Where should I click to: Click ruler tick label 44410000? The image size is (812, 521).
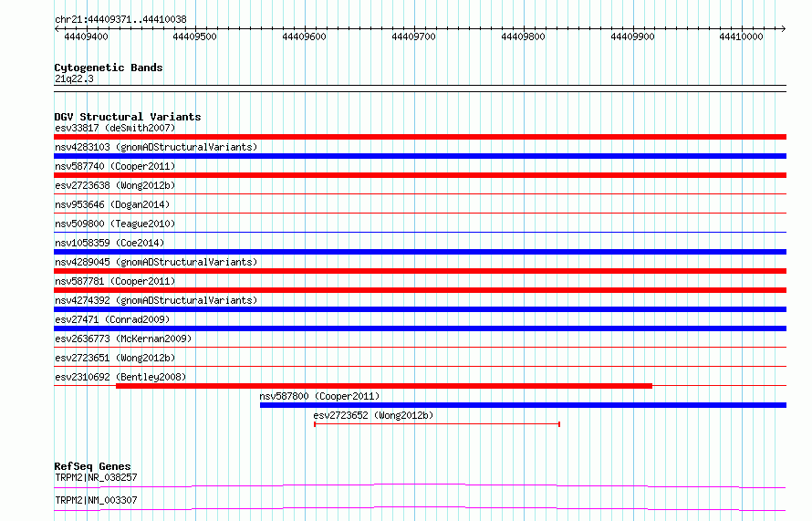click(741, 36)
